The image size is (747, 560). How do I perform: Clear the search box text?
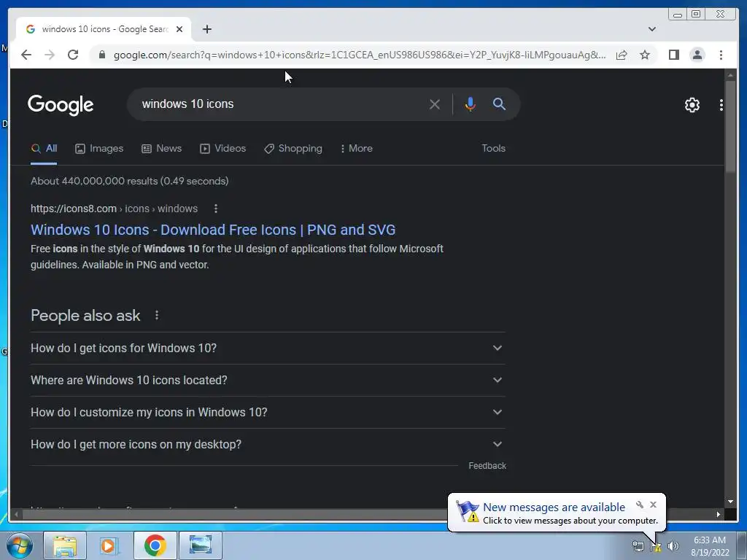pyautogui.click(x=435, y=104)
